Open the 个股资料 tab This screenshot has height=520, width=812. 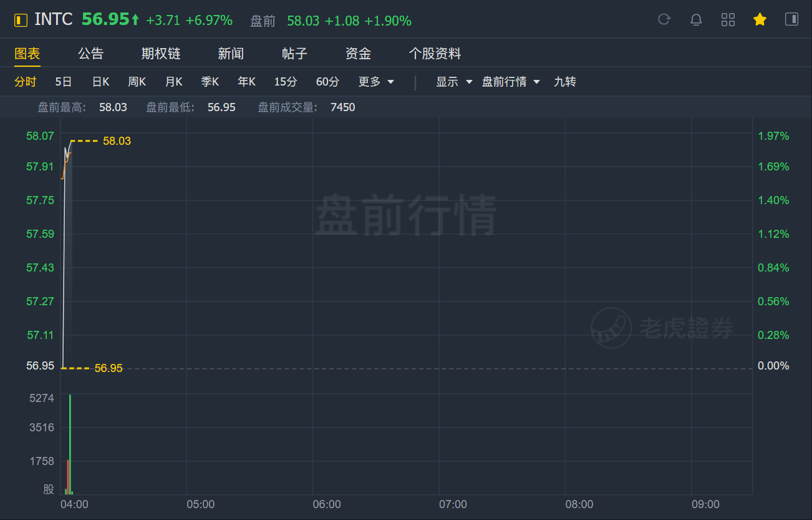435,54
